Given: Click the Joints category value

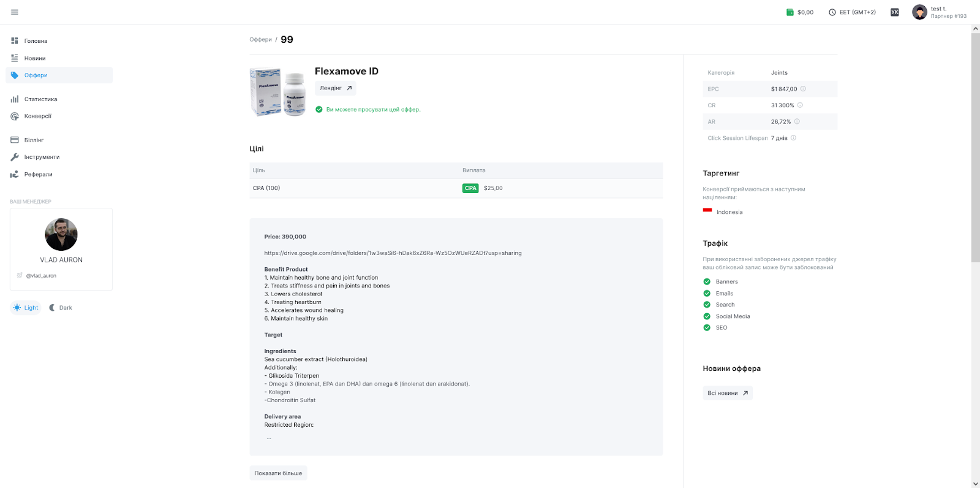Looking at the screenshot, I should point(779,73).
